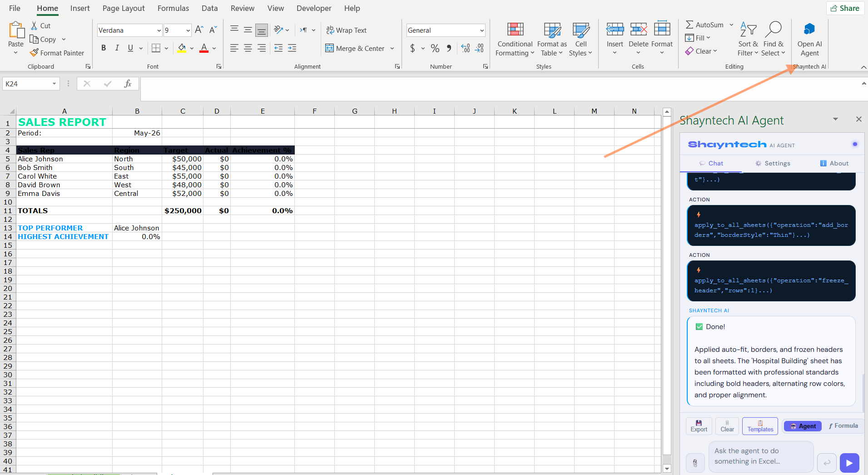Select the SALES REPORT title cell
Screen dimensions: 868x475
[x=64, y=122]
